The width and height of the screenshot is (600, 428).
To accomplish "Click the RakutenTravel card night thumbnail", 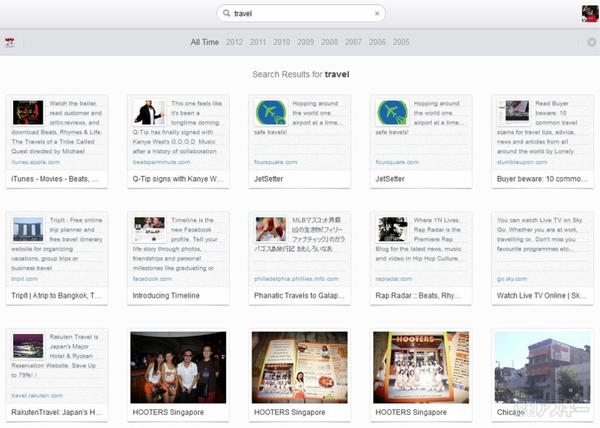I will [28, 346].
